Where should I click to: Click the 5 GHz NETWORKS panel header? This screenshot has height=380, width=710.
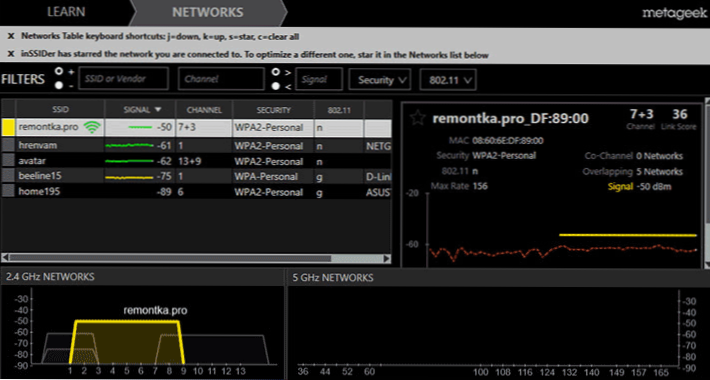click(x=499, y=277)
